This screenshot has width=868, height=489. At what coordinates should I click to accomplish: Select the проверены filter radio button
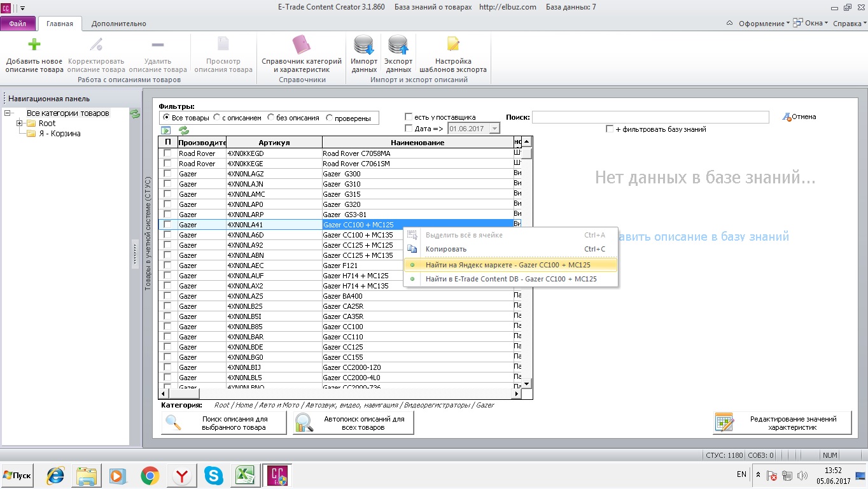point(330,117)
